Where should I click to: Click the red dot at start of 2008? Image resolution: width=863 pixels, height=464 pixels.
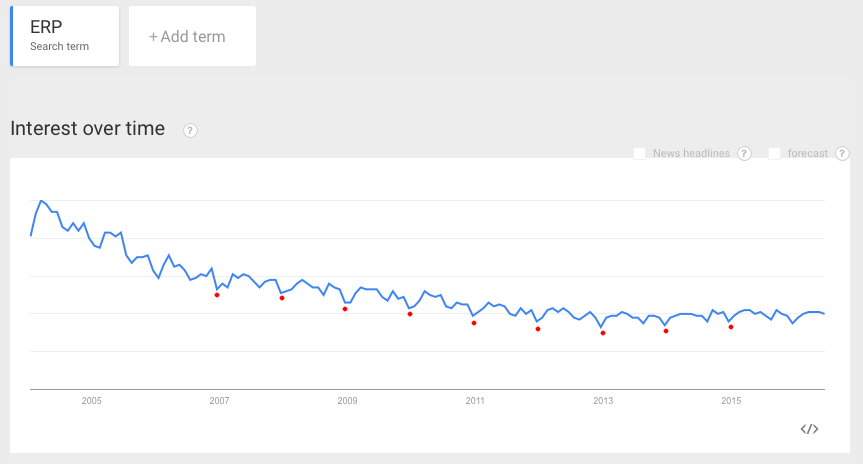click(x=282, y=298)
